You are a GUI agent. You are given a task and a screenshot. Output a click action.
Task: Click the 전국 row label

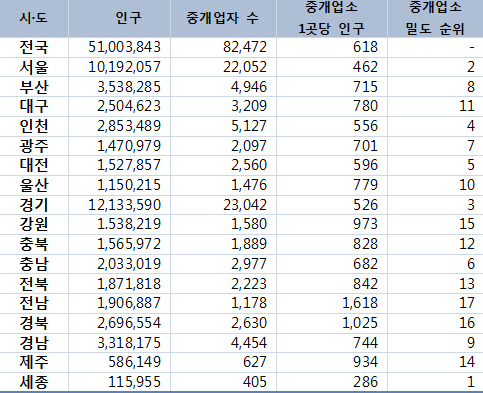(x=34, y=47)
